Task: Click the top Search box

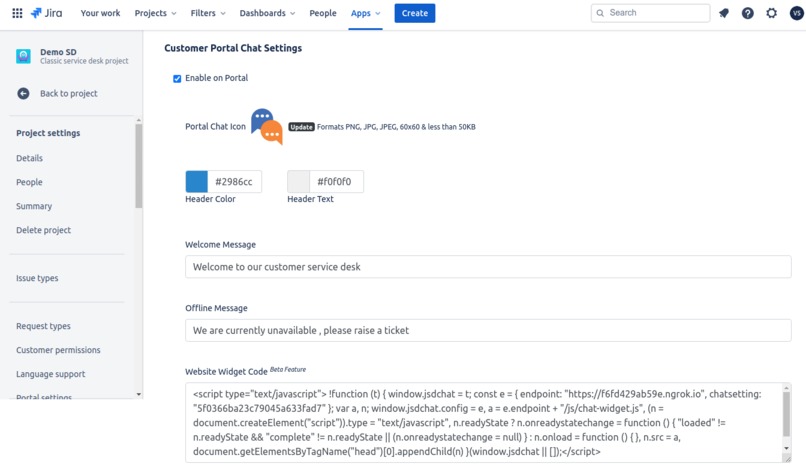Action: [x=650, y=13]
